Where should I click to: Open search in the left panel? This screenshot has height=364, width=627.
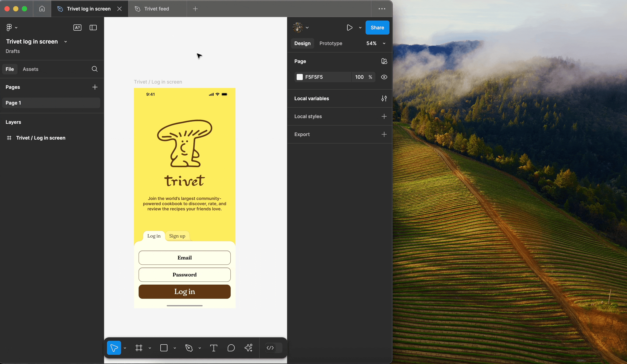point(95,69)
